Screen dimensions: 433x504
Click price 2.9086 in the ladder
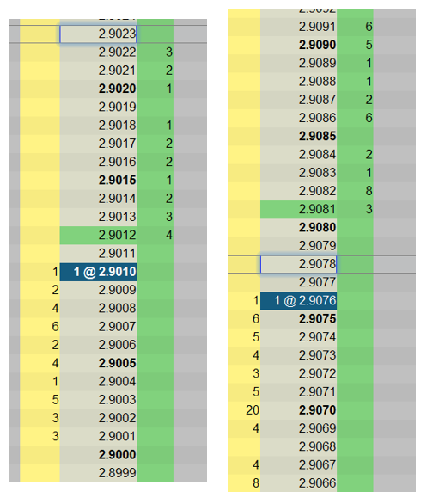pyautogui.click(x=318, y=118)
